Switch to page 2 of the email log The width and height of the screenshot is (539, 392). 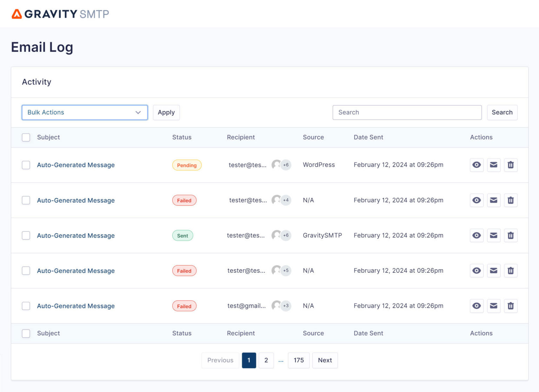tap(266, 360)
